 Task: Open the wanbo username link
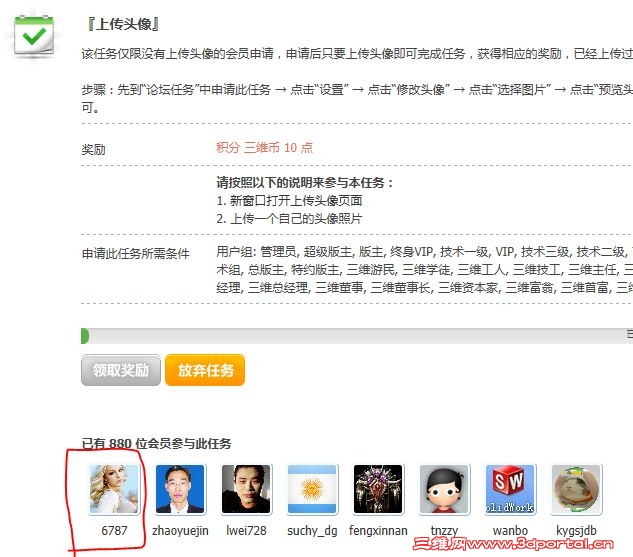point(510,530)
